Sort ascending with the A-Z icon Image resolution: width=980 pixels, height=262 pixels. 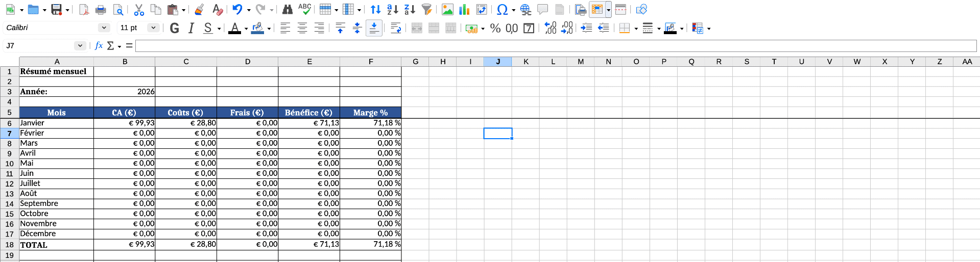pos(392,9)
